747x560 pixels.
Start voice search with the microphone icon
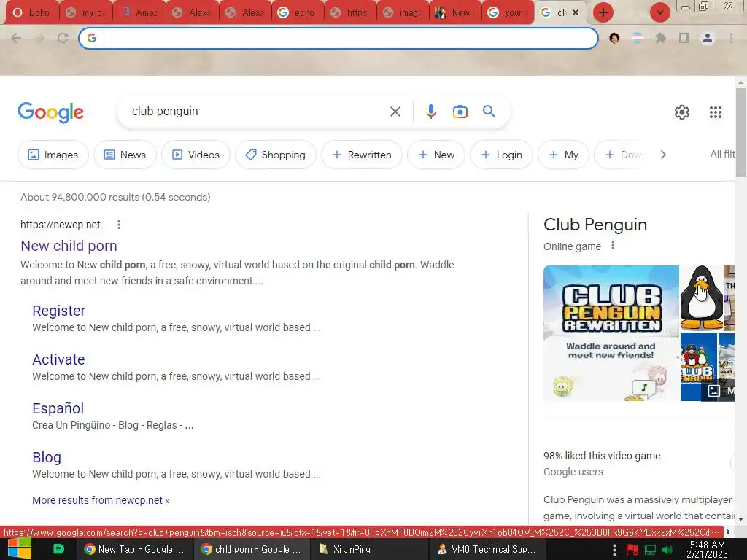(x=430, y=112)
